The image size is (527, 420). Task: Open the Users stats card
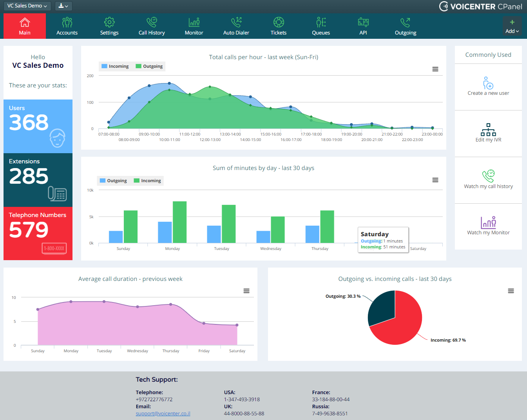pos(38,126)
